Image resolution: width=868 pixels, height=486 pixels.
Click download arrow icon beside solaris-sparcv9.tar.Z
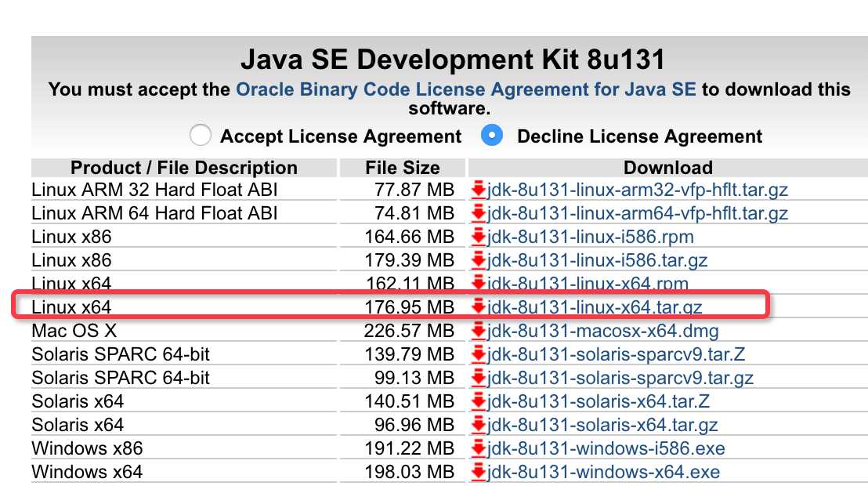click(479, 354)
